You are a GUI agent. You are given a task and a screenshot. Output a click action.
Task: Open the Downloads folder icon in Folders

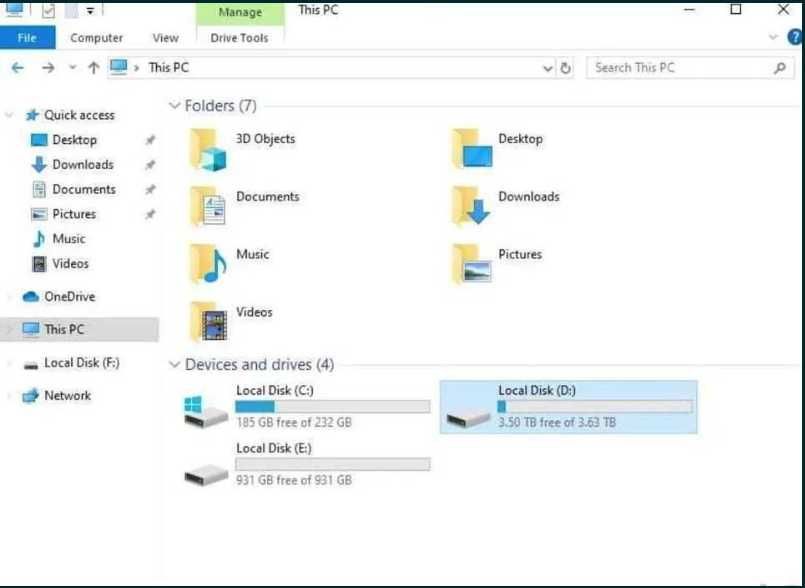471,206
